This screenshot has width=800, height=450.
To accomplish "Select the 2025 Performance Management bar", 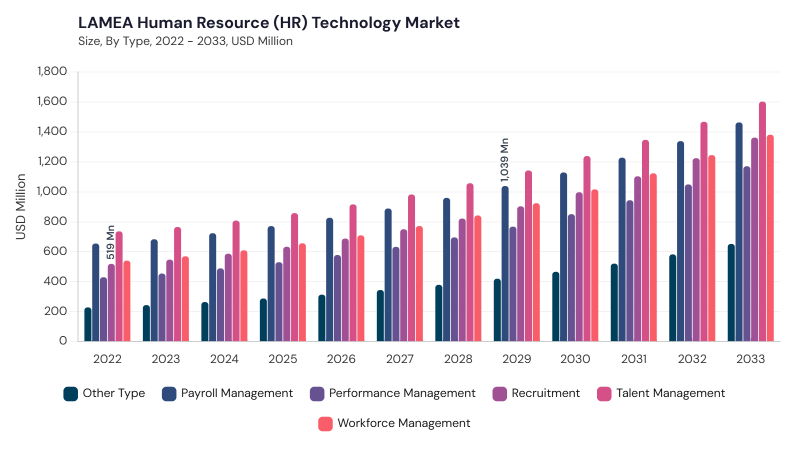I will (279, 302).
